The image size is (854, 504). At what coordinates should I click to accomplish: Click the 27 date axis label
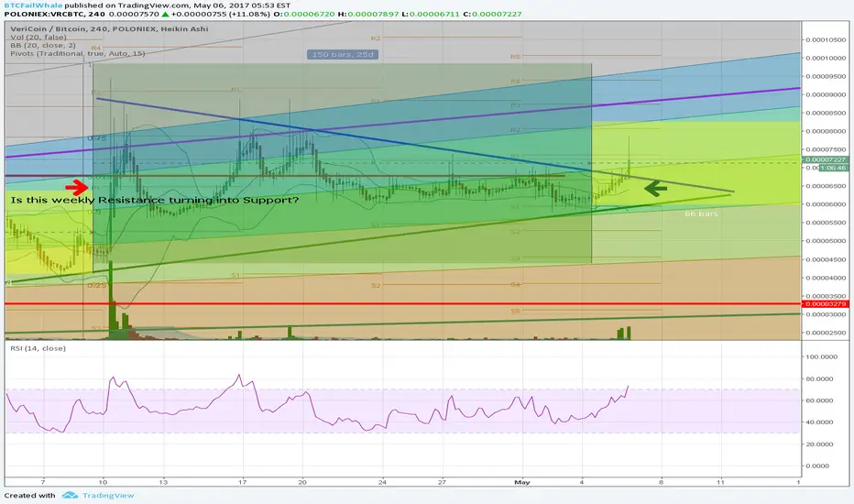point(442,482)
